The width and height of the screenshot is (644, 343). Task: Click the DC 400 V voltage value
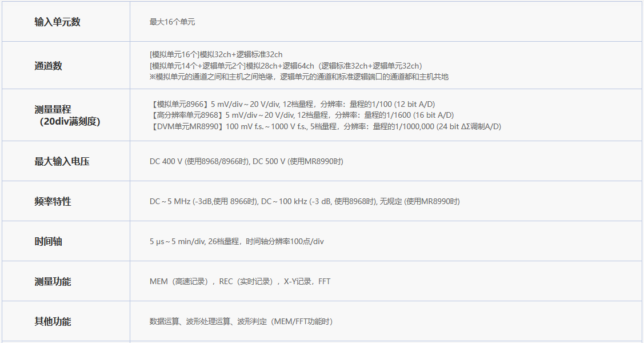pyautogui.click(x=246, y=161)
